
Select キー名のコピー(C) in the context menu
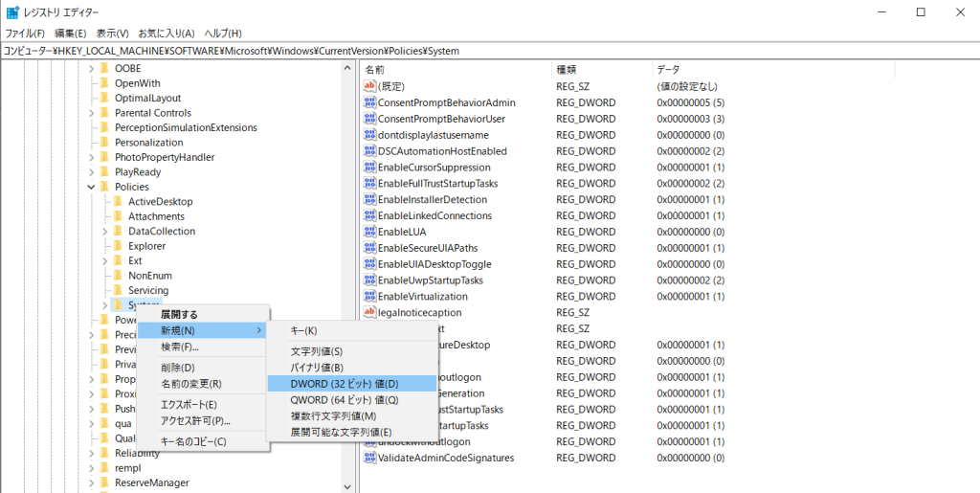tap(203, 441)
